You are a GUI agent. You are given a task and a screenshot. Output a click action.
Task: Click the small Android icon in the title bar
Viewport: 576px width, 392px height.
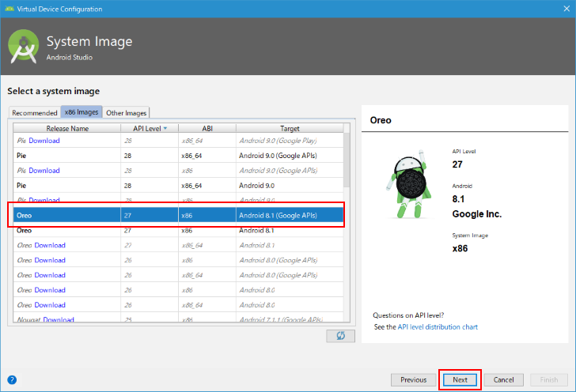[x=9, y=9]
